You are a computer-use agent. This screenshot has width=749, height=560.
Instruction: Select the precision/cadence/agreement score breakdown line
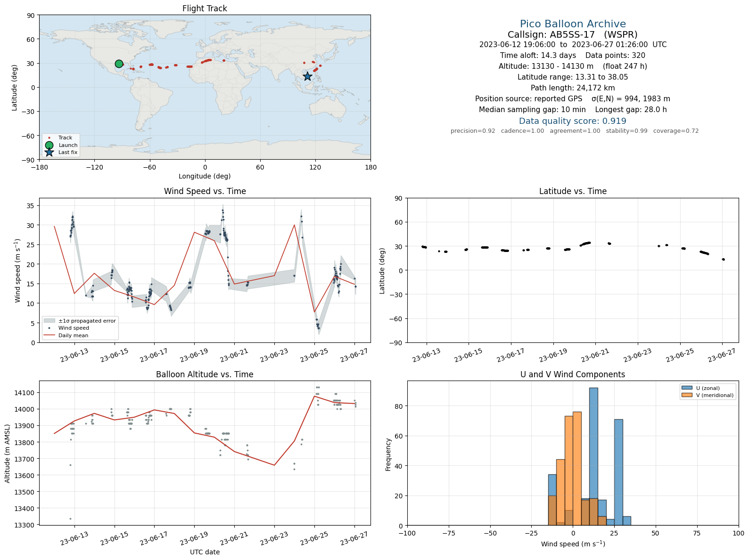[x=575, y=131]
